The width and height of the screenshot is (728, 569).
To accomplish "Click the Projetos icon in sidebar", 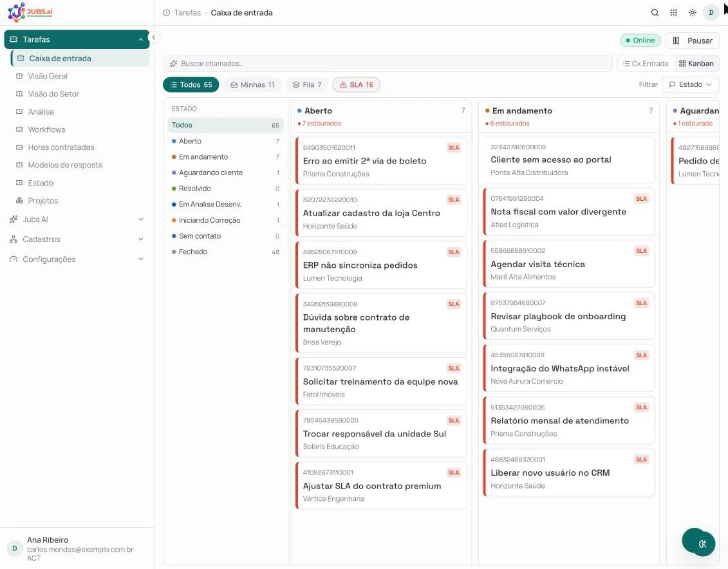I will coord(19,200).
